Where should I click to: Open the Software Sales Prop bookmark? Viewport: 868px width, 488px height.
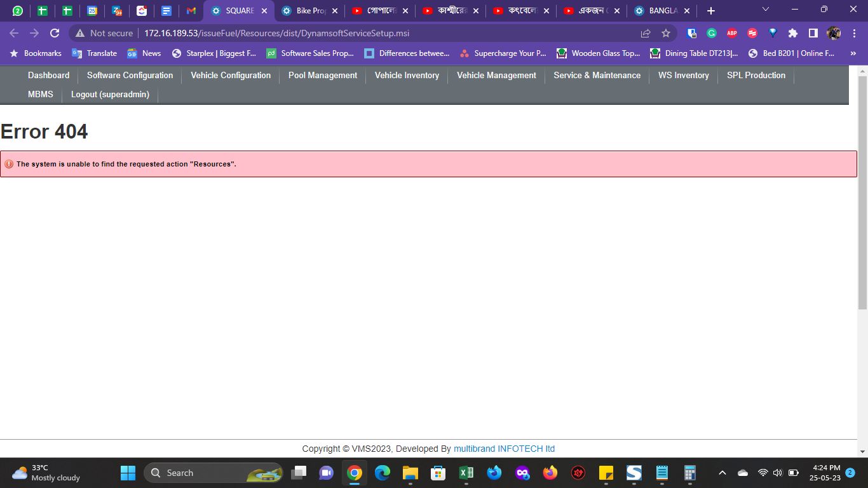coord(310,53)
